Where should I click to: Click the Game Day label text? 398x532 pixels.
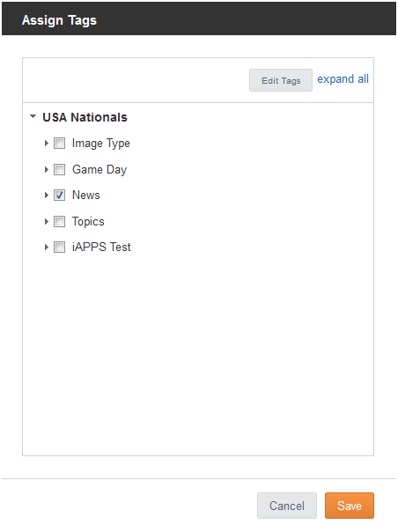tap(99, 170)
